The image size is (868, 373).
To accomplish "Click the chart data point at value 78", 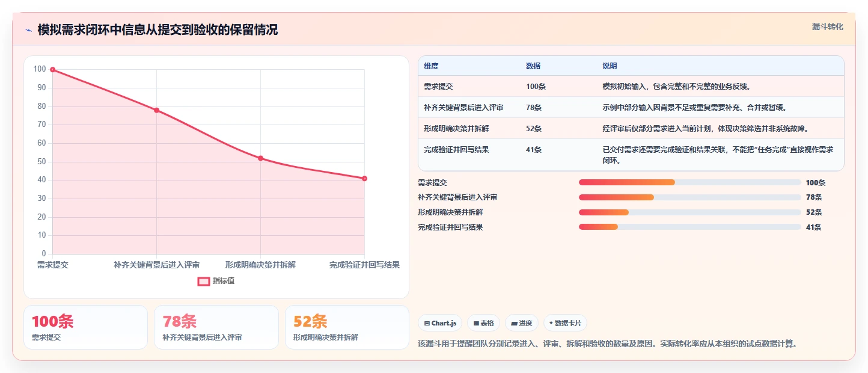I will click(x=156, y=110).
